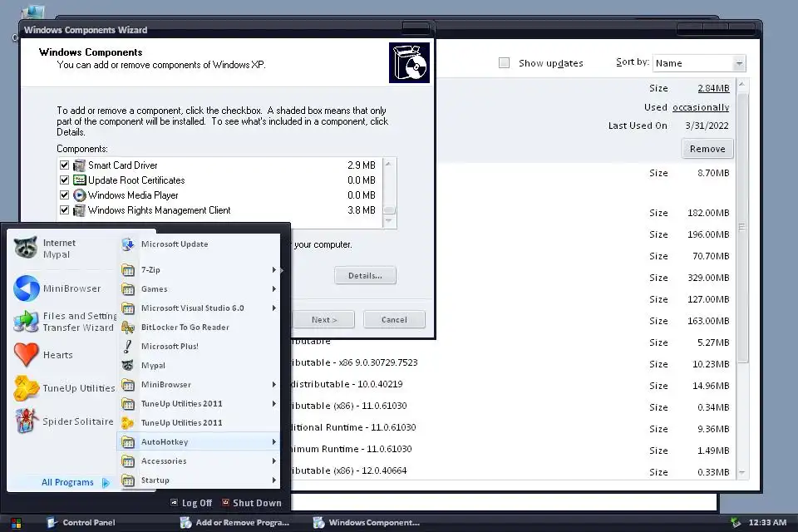Uncheck the Update Root Certificates checkbox

point(64,180)
